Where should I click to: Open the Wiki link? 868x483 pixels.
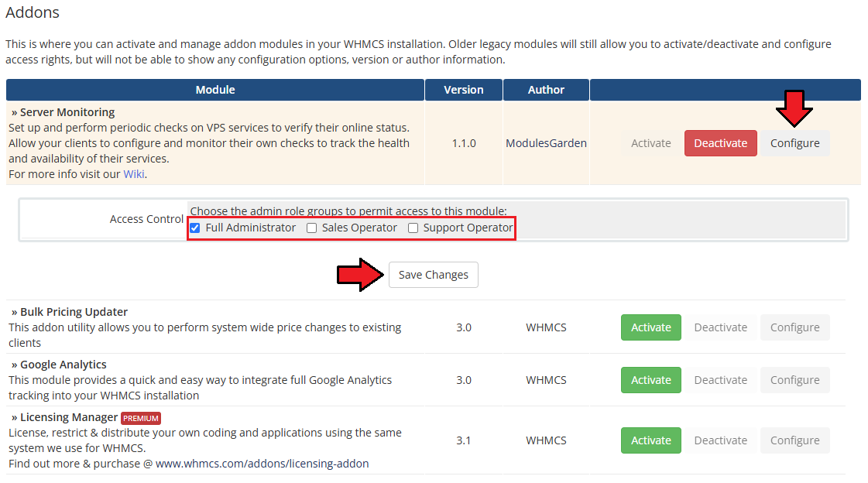click(x=133, y=174)
